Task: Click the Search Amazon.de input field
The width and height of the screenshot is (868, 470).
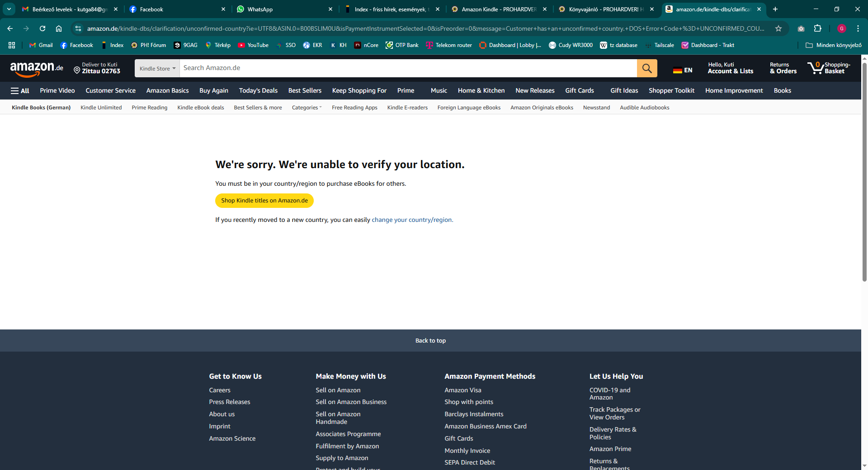Action: [408, 68]
